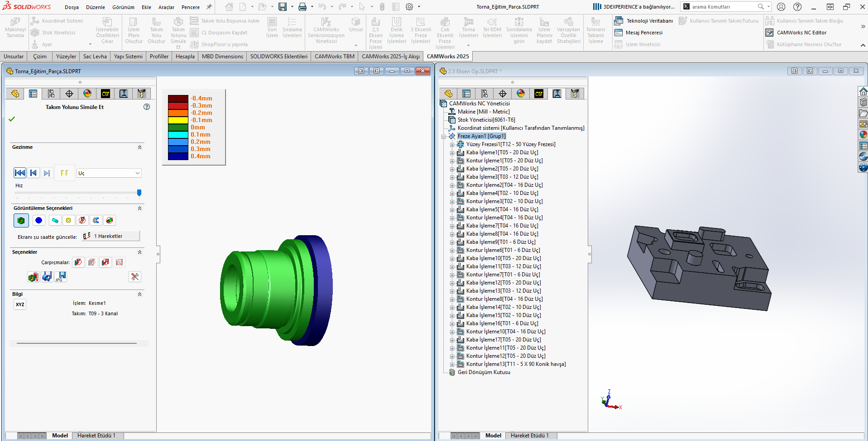
Task: Toggle the first collision check icon
Action: (78, 262)
